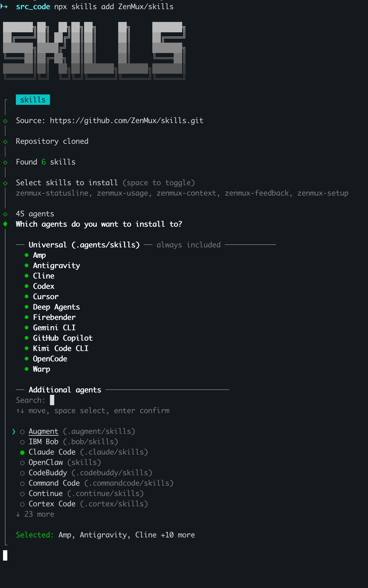Click the green indicator beside Warp
Screen dimensions: 368x588
click(26, 369)
